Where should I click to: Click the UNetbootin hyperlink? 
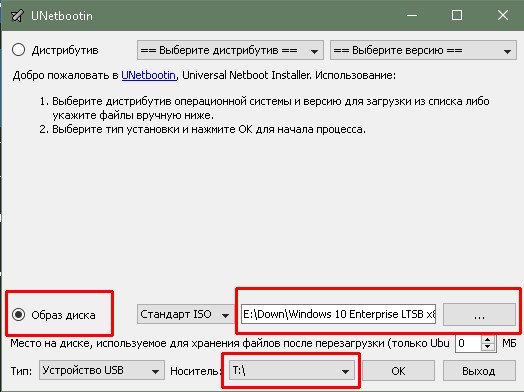[148, 75]
